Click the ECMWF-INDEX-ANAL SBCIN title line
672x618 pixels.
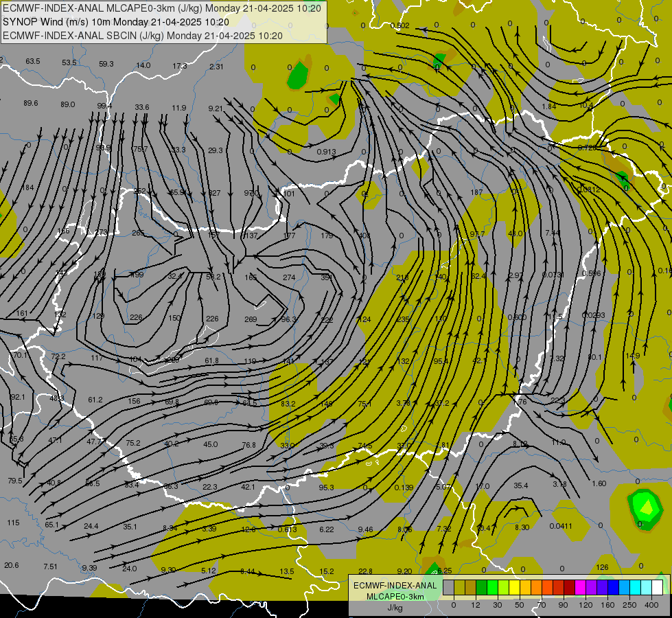(143, 36)
